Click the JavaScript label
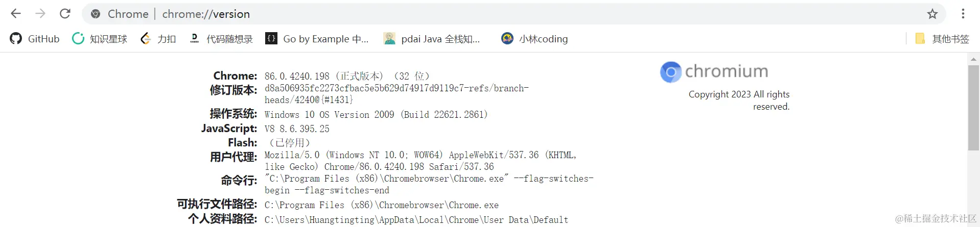 coord(229,129)
